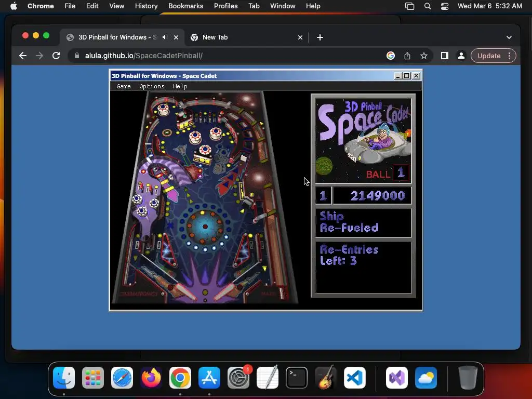This screenshot has width=532, height=399.
Task: Open the cloud-icon app in the Dock
Action: [426, 378]
